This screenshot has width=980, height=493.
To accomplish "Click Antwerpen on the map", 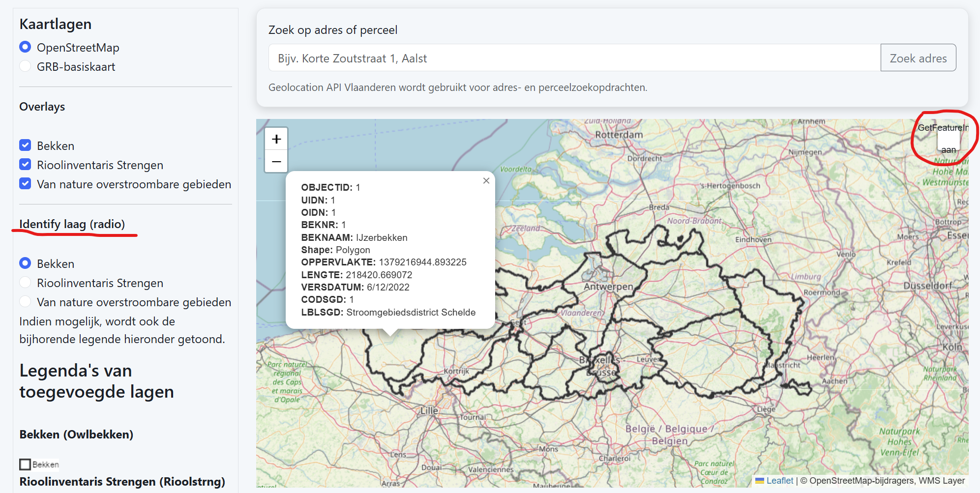I will click(x=608, y=287).
